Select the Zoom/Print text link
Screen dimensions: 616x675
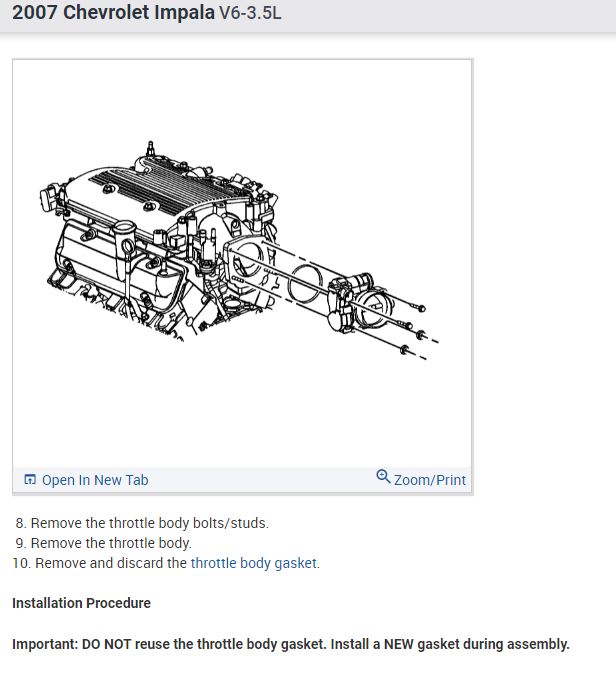click(x=430, y=480)
